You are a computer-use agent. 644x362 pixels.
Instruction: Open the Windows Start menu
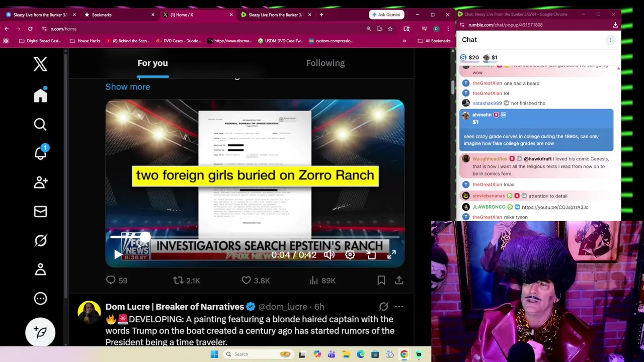click(214, 354)
